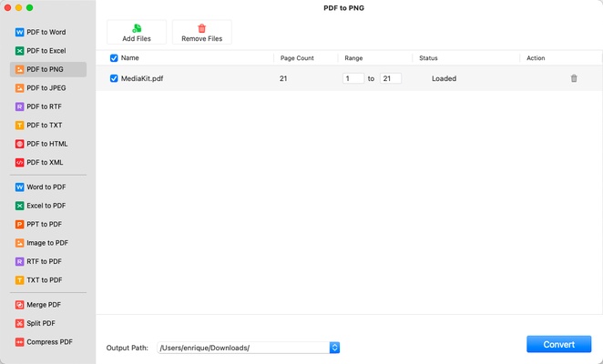
Task: Click the Split PDF scissors icon
Action: point(19,323)
